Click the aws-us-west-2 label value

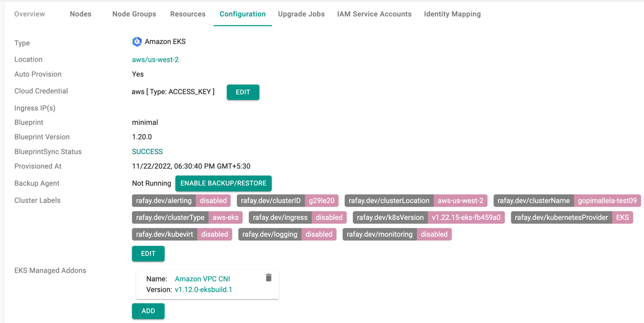460,201
